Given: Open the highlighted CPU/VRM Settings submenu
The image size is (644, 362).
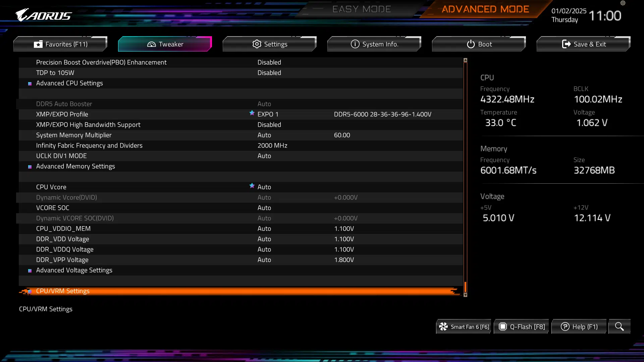Looking at the screenshot, I should (241, 291).
